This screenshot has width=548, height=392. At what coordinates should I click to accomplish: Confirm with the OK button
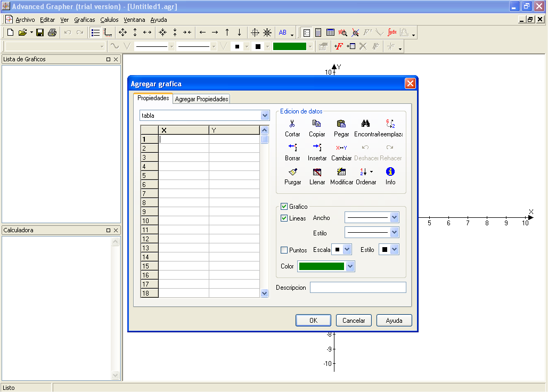coord(313,321)
